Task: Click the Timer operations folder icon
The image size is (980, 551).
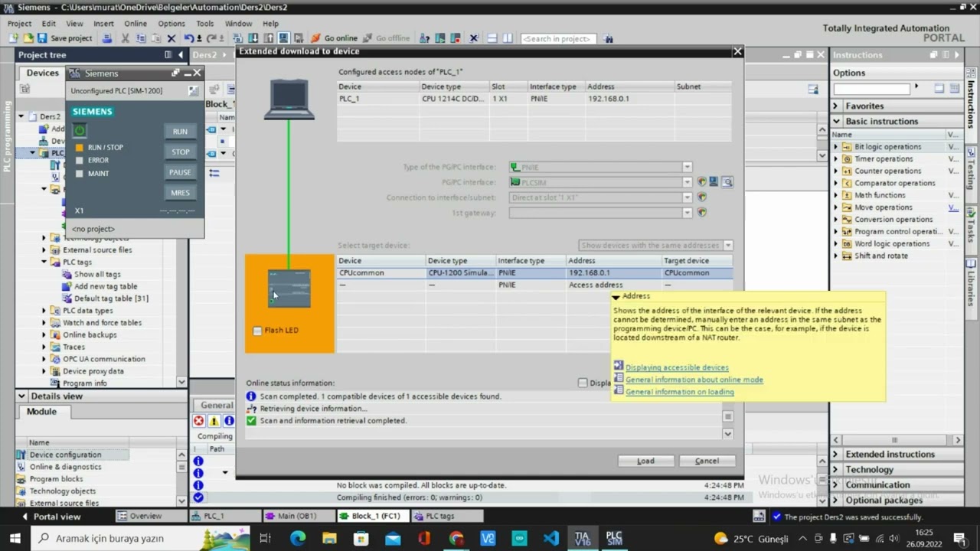Action: 848,159
